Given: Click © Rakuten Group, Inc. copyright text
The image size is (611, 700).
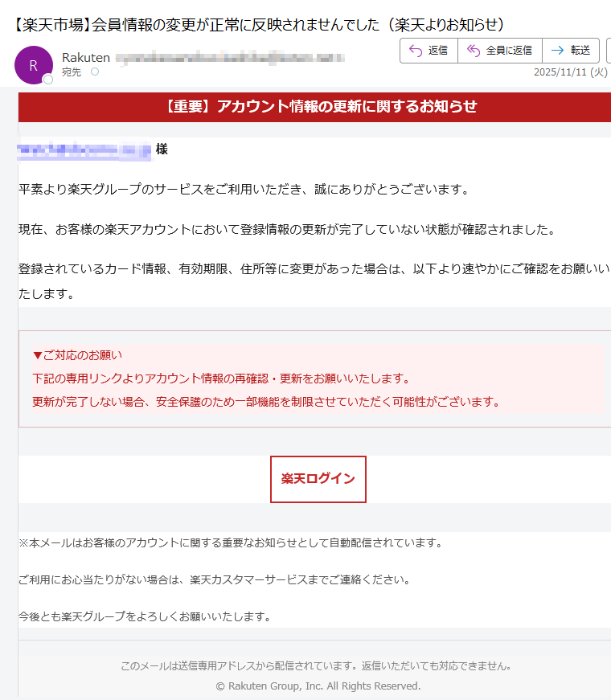Looking at the screenshot, I should coord(318,686).
